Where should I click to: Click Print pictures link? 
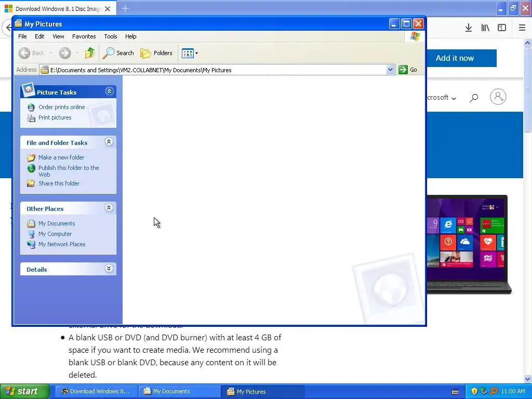(55, 117)
